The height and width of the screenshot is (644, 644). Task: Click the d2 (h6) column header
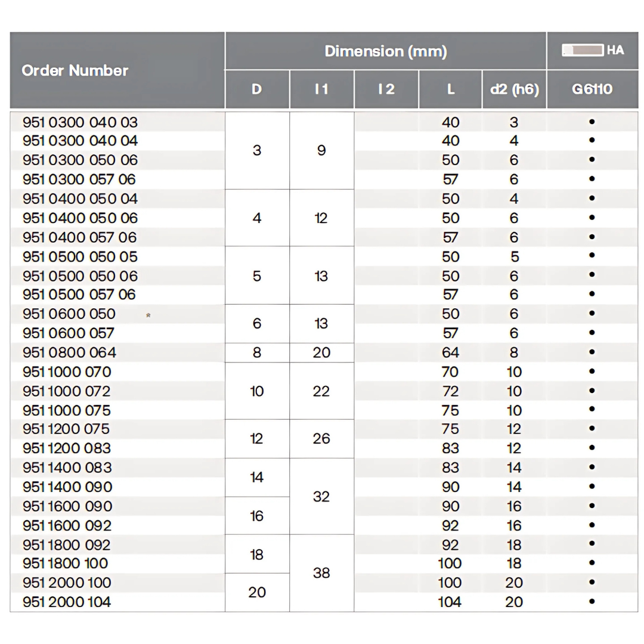[x=514, y=89]
